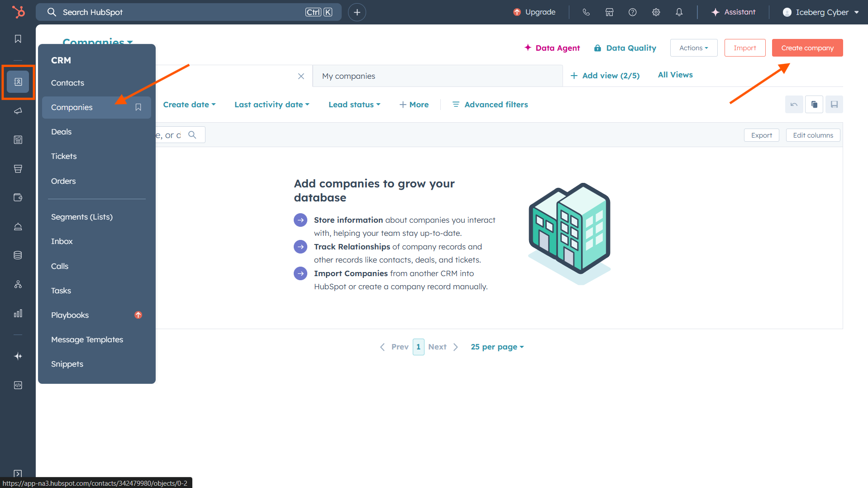Screen dimensions: 868x488
Task: Open the Development code sidebar icon
Action: 18,385
